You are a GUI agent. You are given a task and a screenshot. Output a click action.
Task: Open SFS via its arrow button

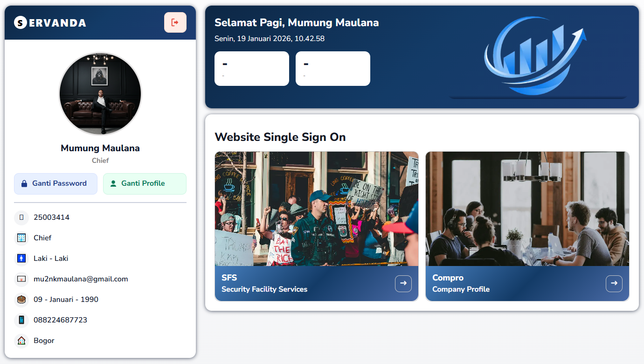click(403, 283)
